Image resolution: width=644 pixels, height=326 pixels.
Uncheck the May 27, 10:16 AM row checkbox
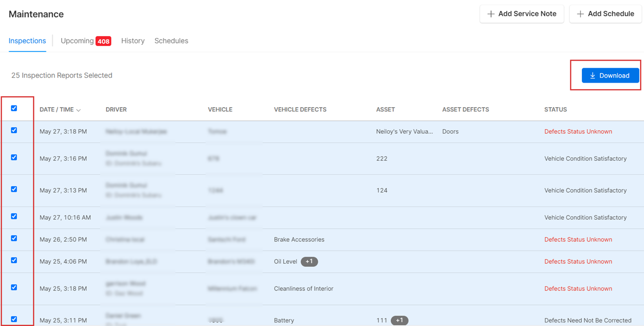(14, 216)
